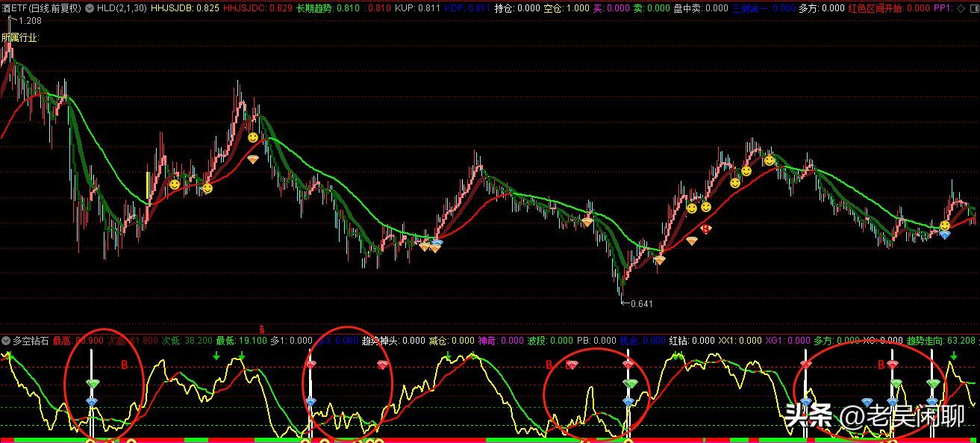Expand the 多空钻石 indicator menu arrow
980x443 pixels.
click(x=6, y=341)
